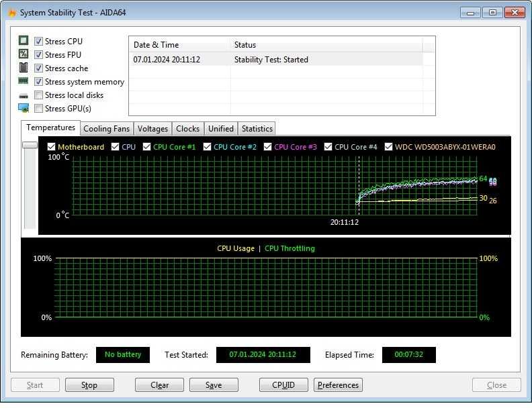Click the CPU chip icon beside Stress CPU
The image size is (532, 412).
pos(24,41)
